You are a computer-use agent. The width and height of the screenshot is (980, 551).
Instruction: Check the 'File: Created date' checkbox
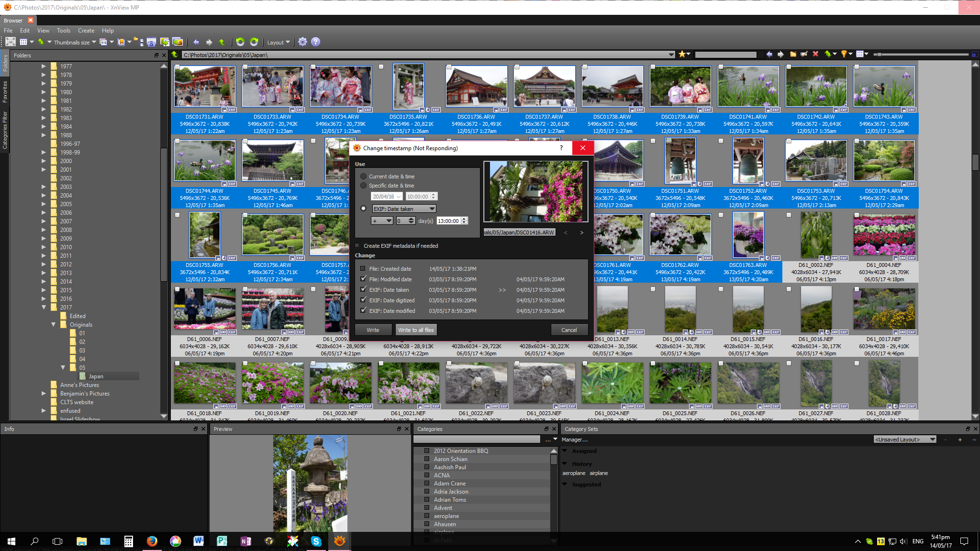pyautogui.click(x=363, y=269)
